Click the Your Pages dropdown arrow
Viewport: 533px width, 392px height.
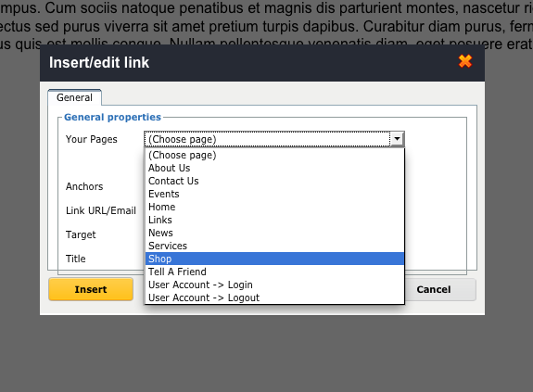(x=397, y=139)
